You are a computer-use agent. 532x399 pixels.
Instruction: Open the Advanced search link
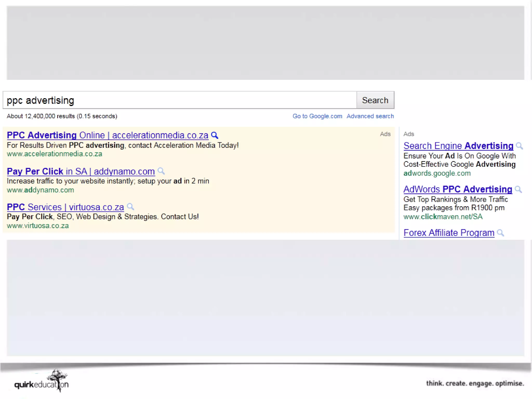tap(370, 116)
